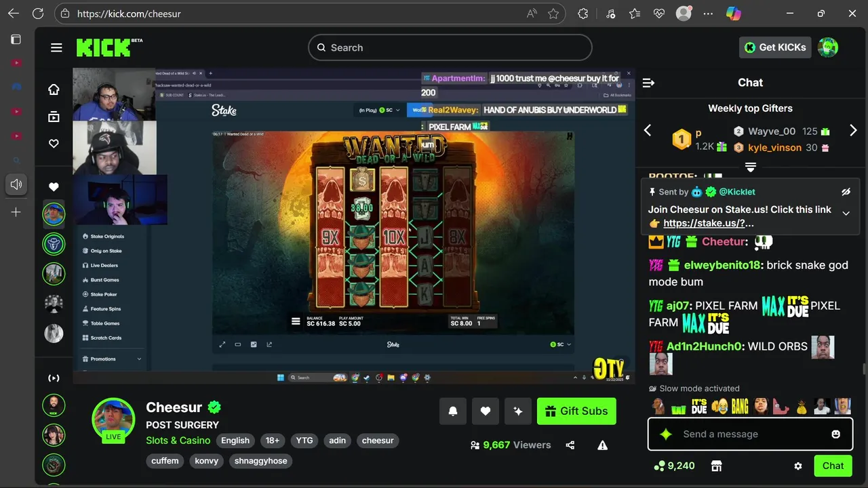The image size is (868, 488).
Task: Expand the Weekly top Gifters leaderboard
Action: click(751, 167)
